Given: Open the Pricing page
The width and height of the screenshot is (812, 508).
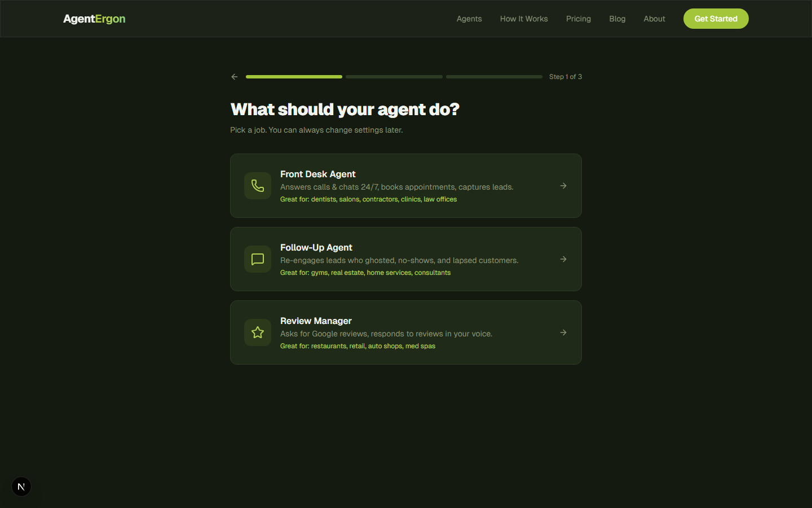Looking at the screenshot, I should point(579,19).
